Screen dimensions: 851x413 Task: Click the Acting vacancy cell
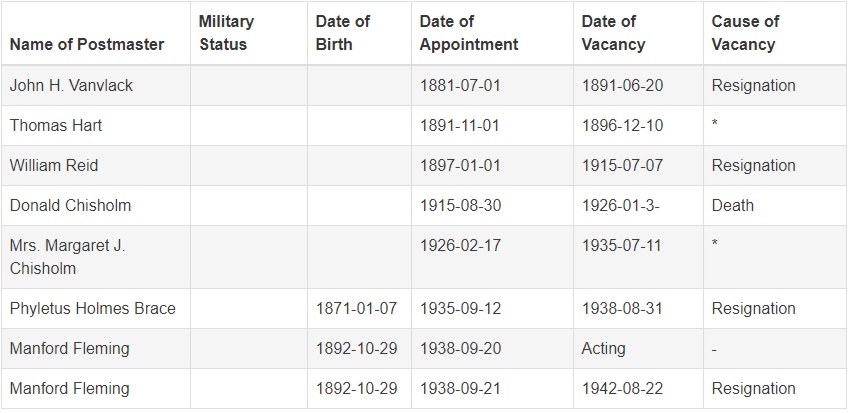(x=604, y=349)
